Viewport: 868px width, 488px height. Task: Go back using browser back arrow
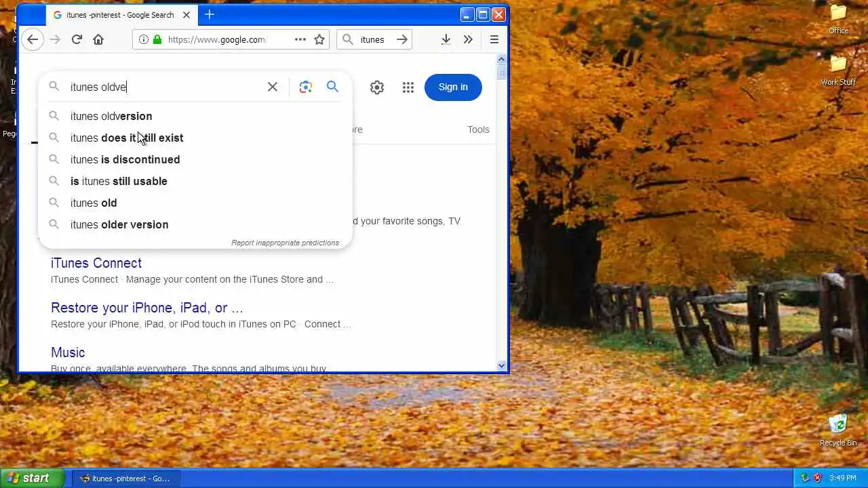coord(32,39)
